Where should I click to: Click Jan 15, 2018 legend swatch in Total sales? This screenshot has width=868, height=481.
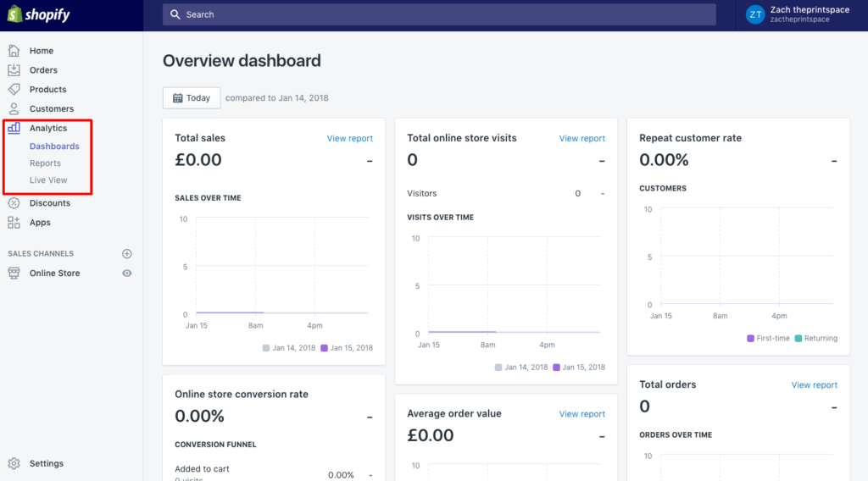tap(325, 348)
